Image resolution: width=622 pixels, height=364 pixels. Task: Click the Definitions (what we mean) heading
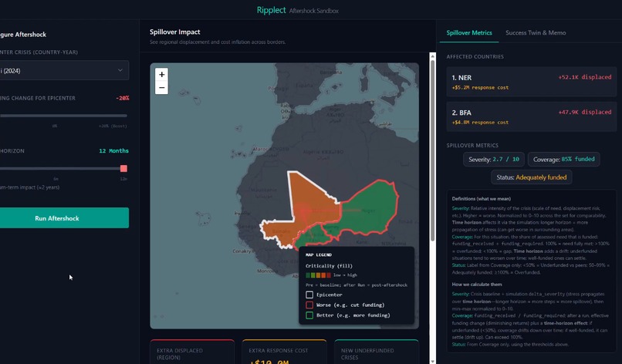[482, 199]
